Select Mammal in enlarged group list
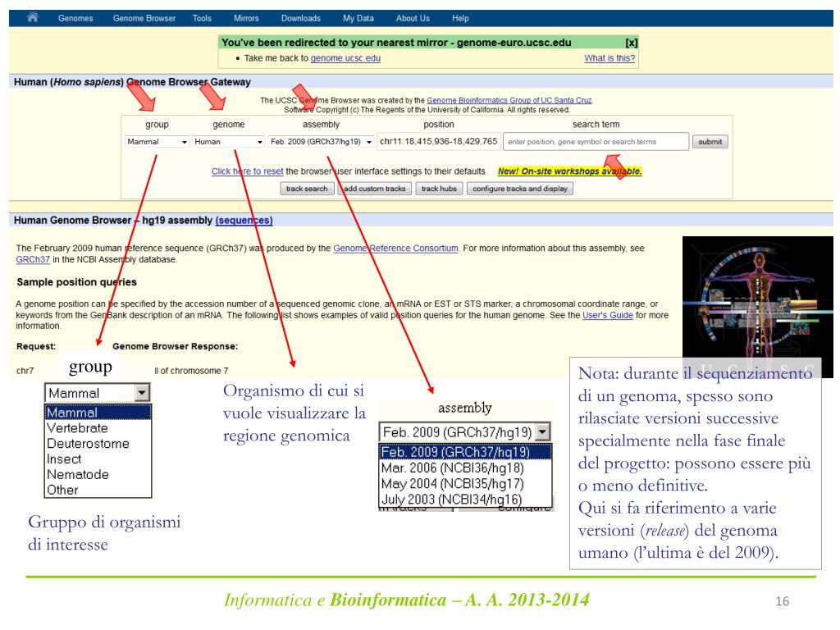Screen dimensions: 840x630 [98, 413]
